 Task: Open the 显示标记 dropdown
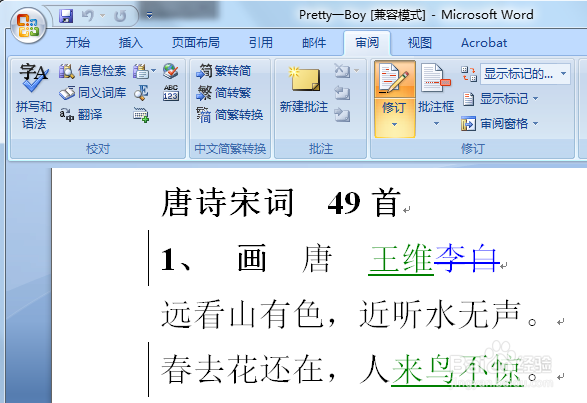coord(501,99)
